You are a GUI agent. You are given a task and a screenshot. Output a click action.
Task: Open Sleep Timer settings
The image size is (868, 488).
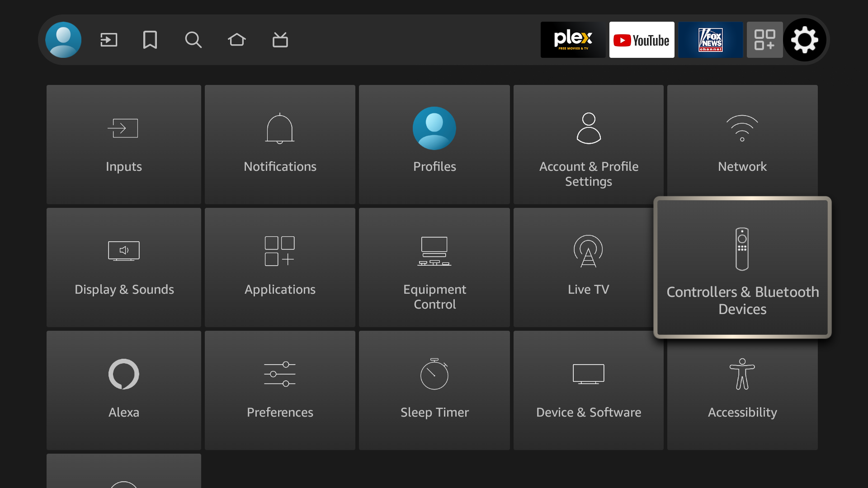click(x=434, y=390)
